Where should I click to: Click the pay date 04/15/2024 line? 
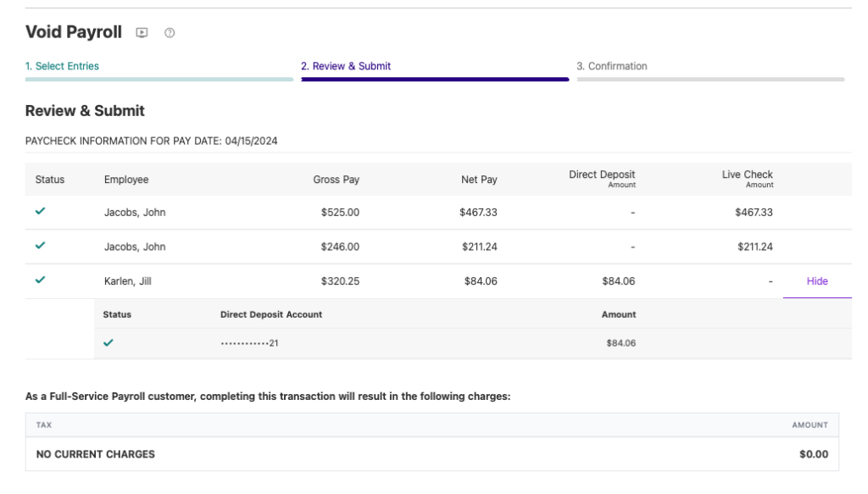[151, 141]
